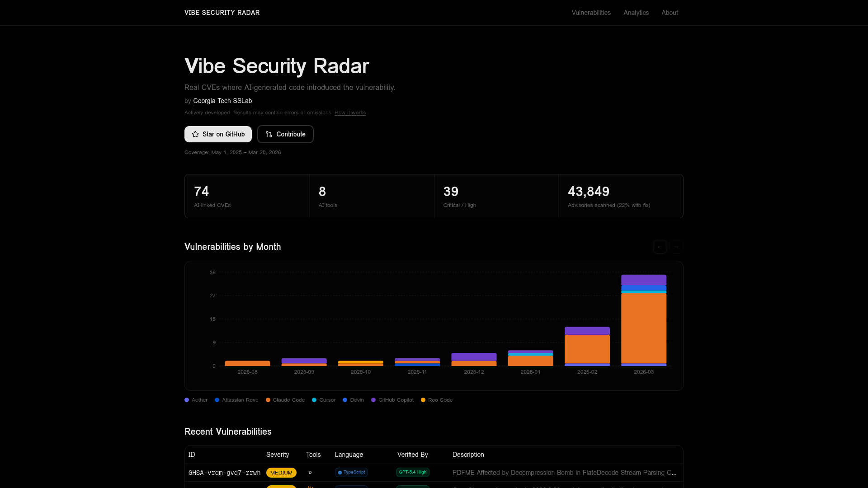The width and height of the screenshot is (868, 488).
Task: Open the Georgia Tech SSLab link
Action: pos(222,101)
